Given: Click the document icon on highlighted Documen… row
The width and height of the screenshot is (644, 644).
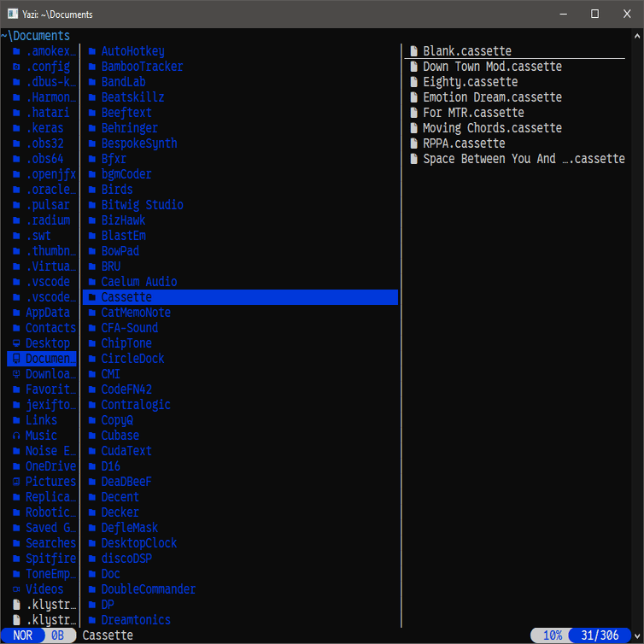Looking at the screenshot, I should click(x=16, y=359).
